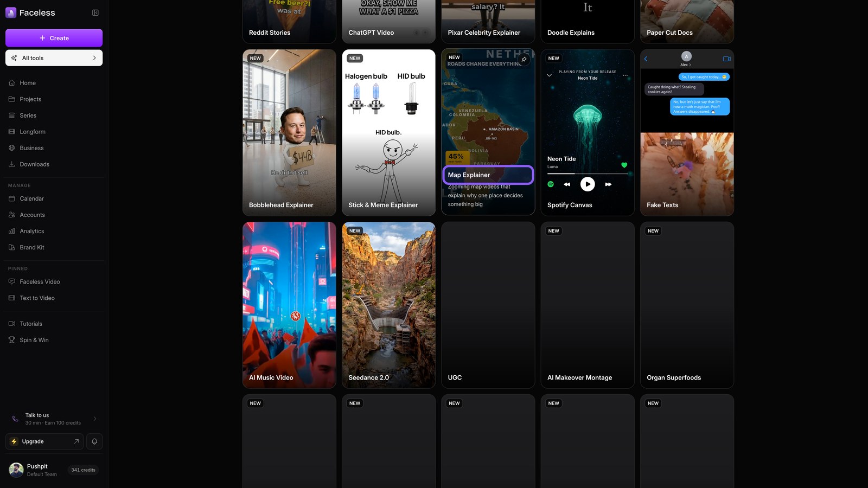Select the Map Explainer title
Viewport: 868px width, 488px height.
pos(469,175)
